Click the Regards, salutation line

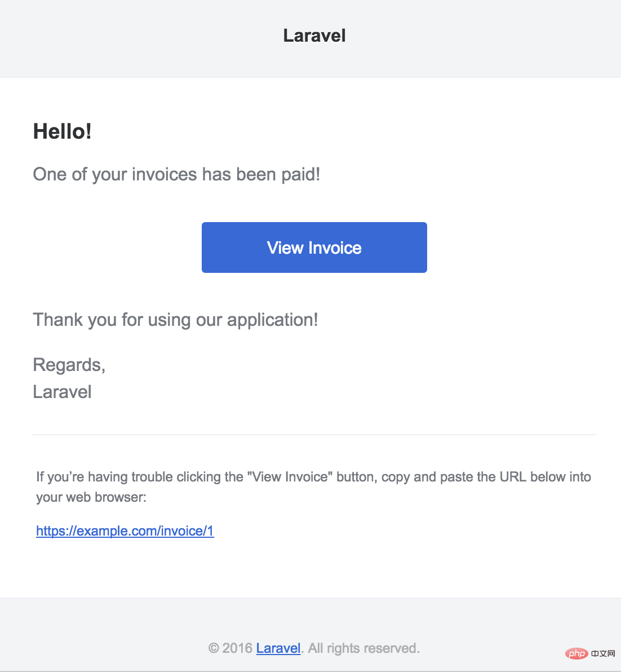pos(69,365)
